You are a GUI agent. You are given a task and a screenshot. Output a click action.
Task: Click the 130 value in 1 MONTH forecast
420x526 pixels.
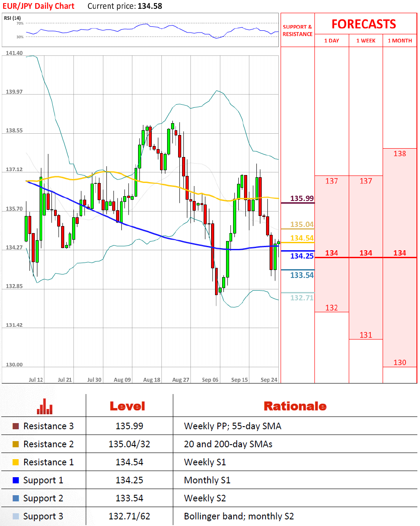400,363
